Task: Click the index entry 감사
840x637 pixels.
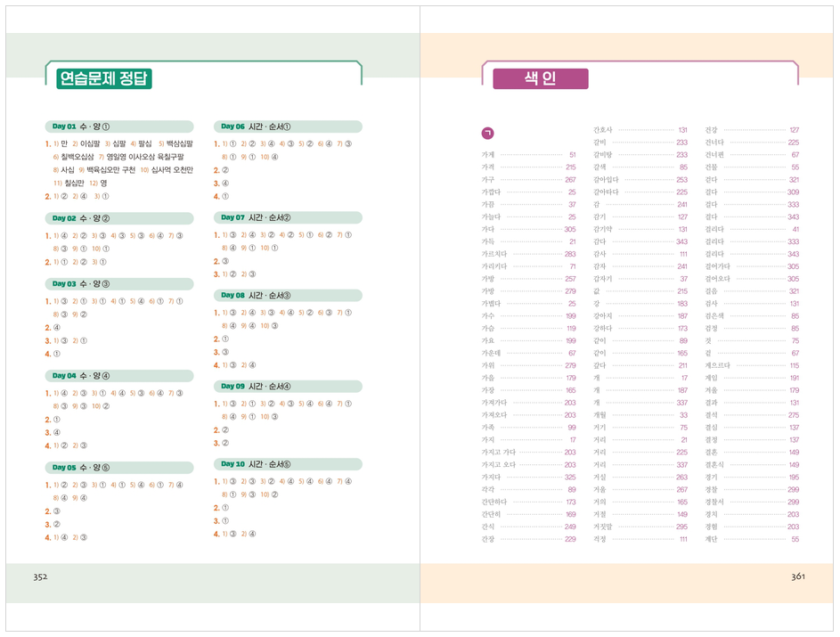Action: click(640, 254)
